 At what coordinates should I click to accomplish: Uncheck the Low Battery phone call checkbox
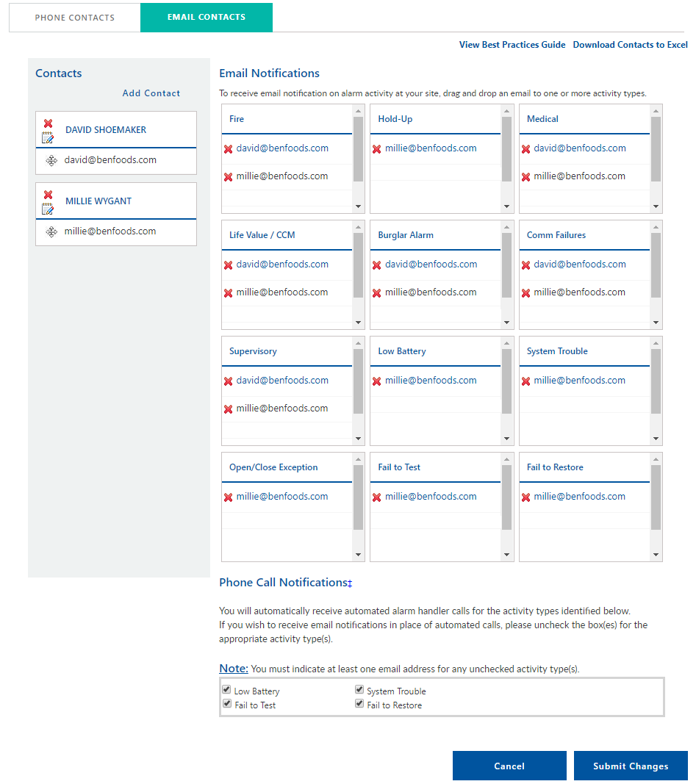226,690
